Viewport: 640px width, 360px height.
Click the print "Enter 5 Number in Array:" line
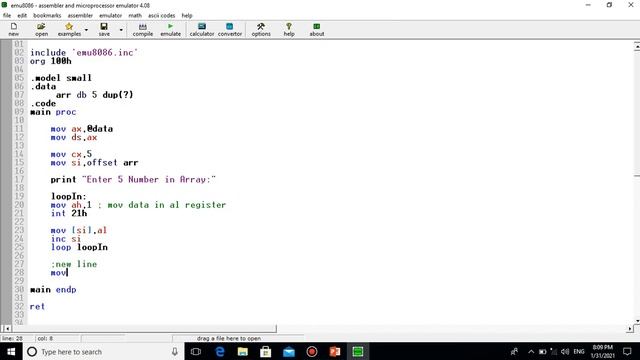coord(133,180)
